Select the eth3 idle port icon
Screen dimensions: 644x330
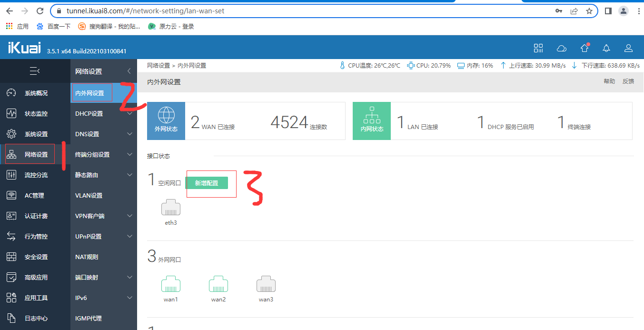171,208
